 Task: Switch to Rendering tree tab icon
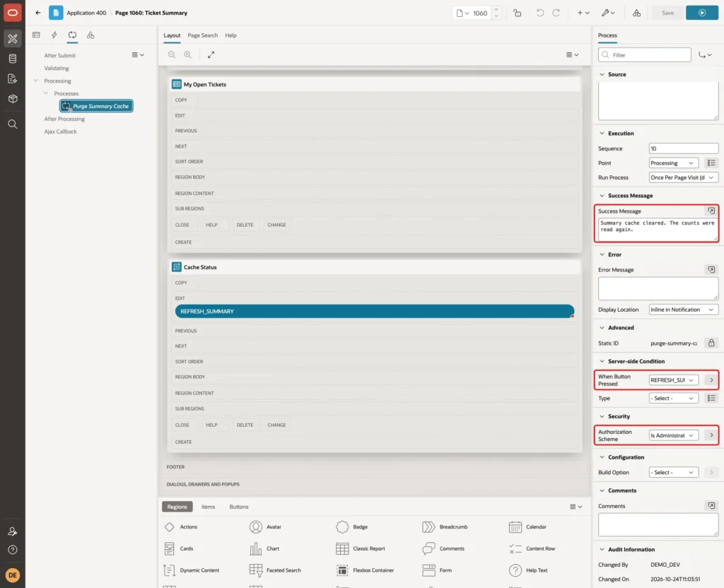(x=36, y=35)
